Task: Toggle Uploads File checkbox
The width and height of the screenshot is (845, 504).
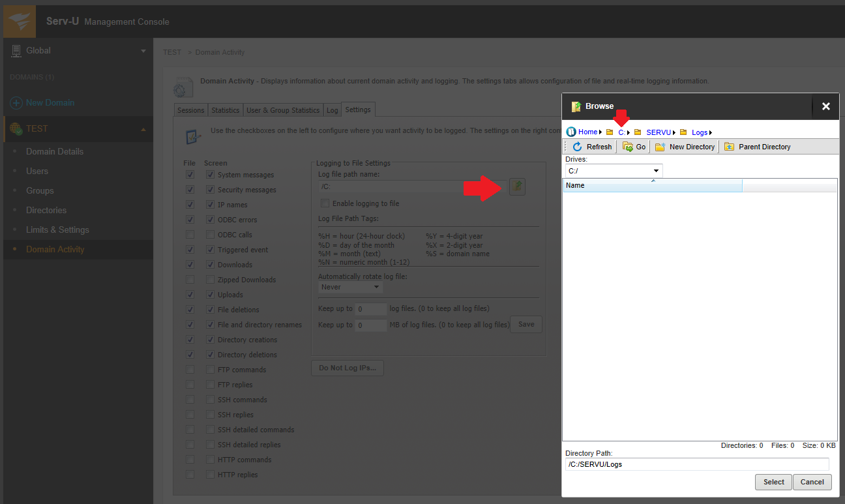Action: tap(190, 295)
